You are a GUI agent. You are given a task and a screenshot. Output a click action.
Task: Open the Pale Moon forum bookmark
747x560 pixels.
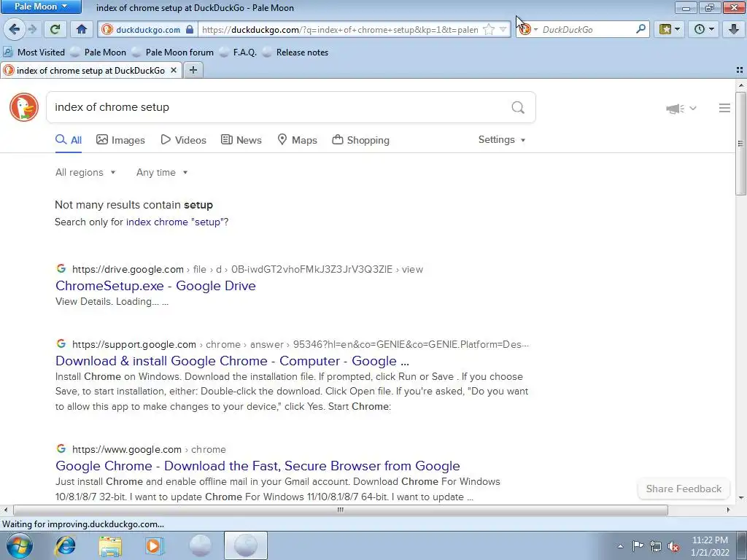click(172, 52)
